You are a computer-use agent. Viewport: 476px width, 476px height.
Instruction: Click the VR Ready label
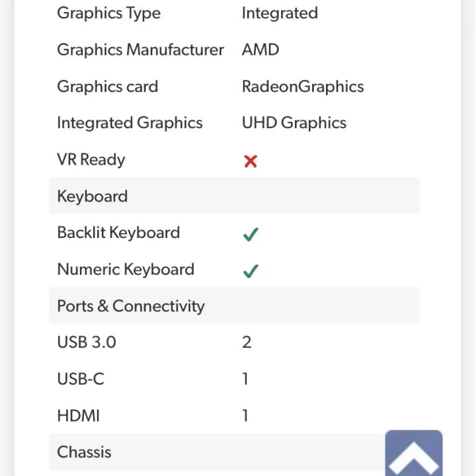[x=91, y=160]
